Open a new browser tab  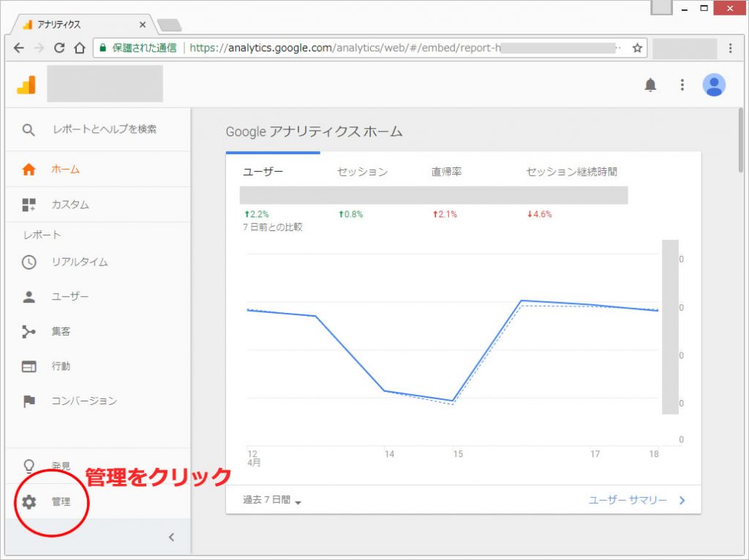[169, 25]
